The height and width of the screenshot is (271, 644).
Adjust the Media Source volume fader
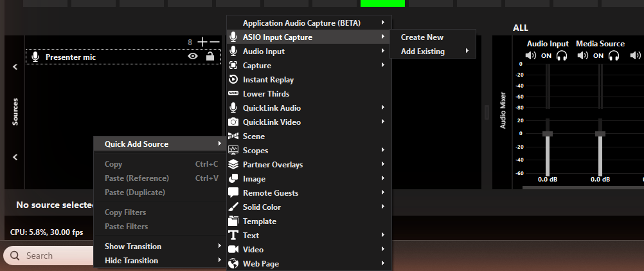pyautogui.click(x=600, y=134)
